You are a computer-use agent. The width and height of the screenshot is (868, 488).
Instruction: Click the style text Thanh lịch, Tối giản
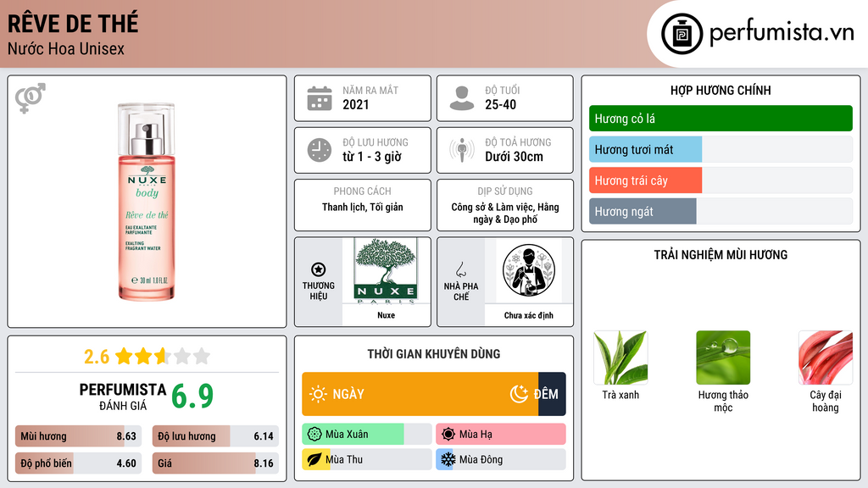[363, 208]
